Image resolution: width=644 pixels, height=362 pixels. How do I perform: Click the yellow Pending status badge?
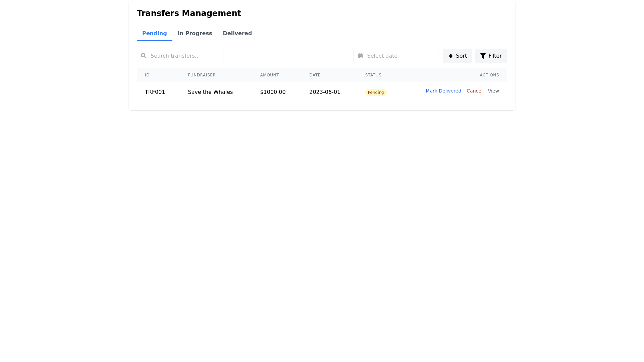pos(376,93)
